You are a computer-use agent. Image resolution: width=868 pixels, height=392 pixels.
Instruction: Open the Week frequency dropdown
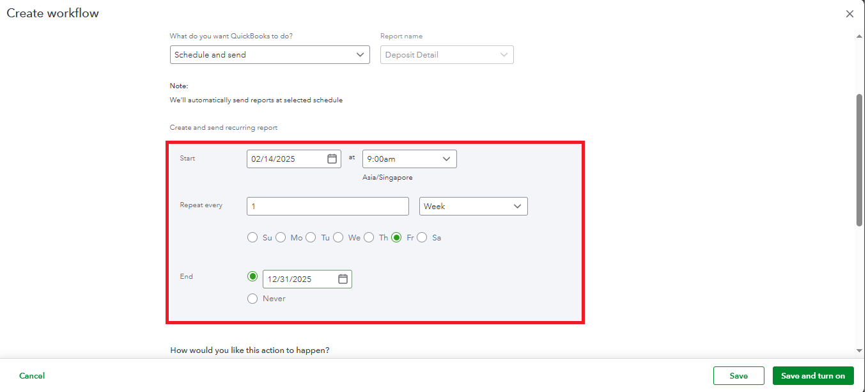point(473,206)
